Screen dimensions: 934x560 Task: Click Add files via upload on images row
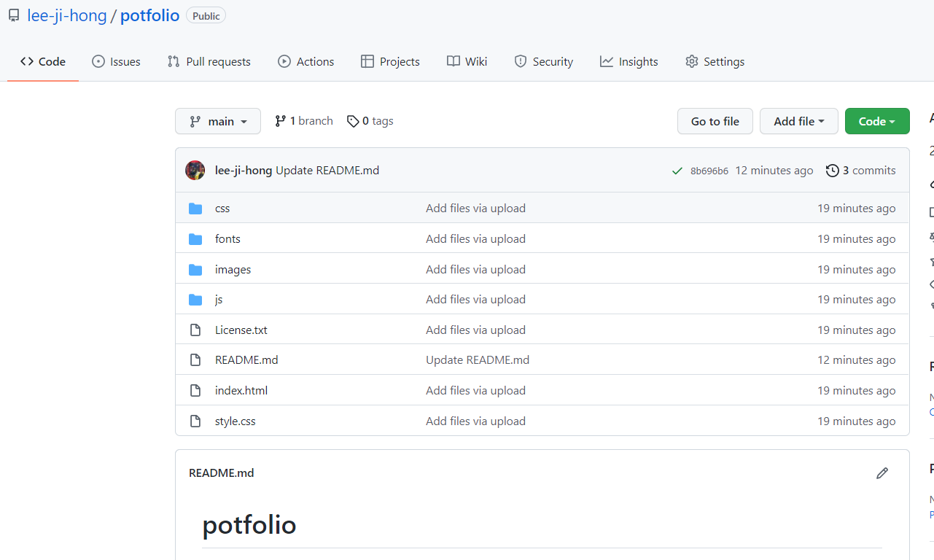click(x=475, y=270)
